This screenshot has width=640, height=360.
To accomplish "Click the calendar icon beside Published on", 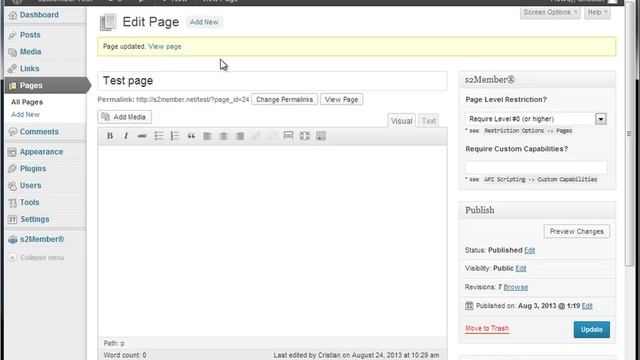I will (469, 305).
